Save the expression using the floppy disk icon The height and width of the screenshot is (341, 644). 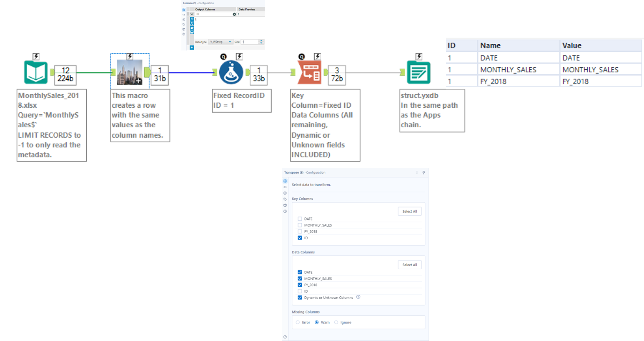click(192, 33)
